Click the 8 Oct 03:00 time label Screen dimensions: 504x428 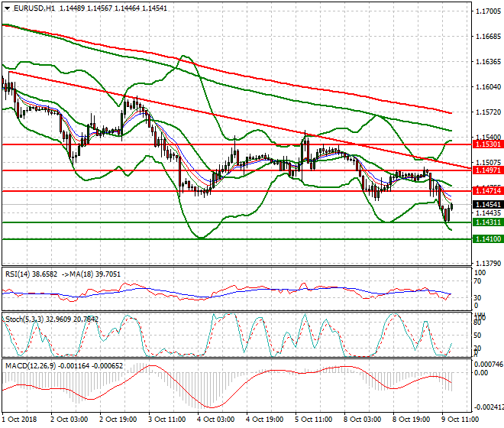(362, 420)
